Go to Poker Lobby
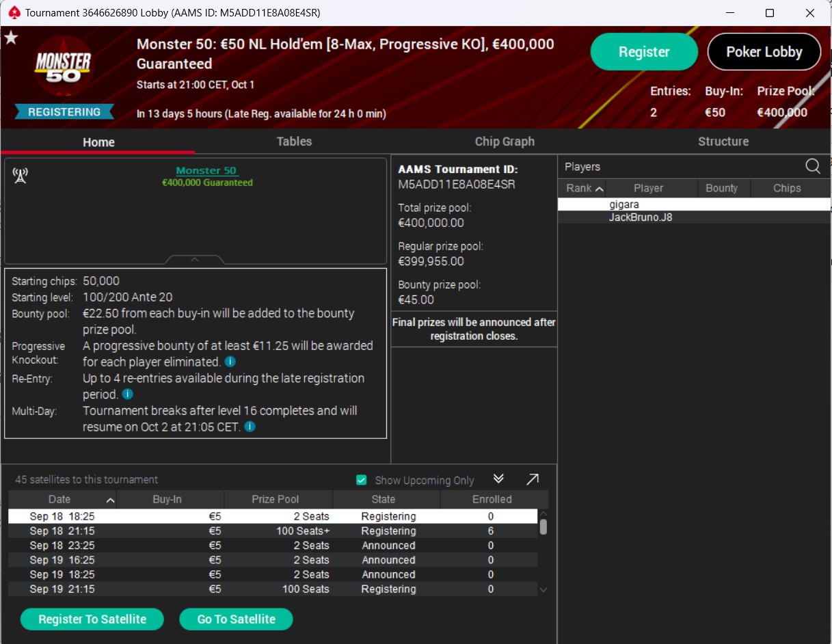The width and height of the screenshot is (832, 644). pyautogui.click(x=764, y=52)
